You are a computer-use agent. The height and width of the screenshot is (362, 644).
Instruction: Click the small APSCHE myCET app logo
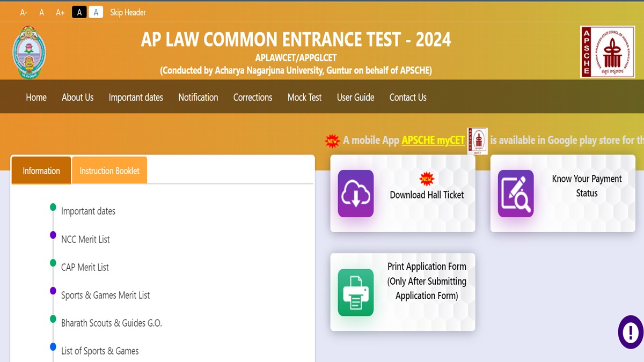477,141
